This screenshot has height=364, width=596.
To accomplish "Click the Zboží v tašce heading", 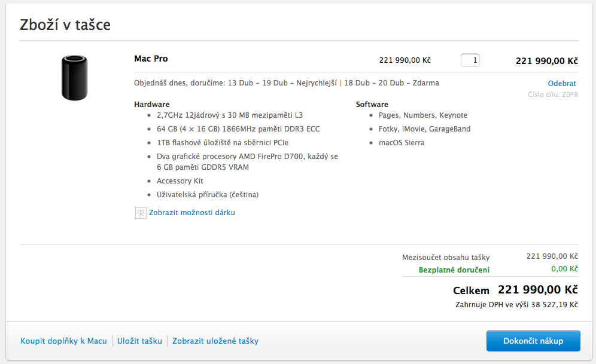I will point(65,25).
